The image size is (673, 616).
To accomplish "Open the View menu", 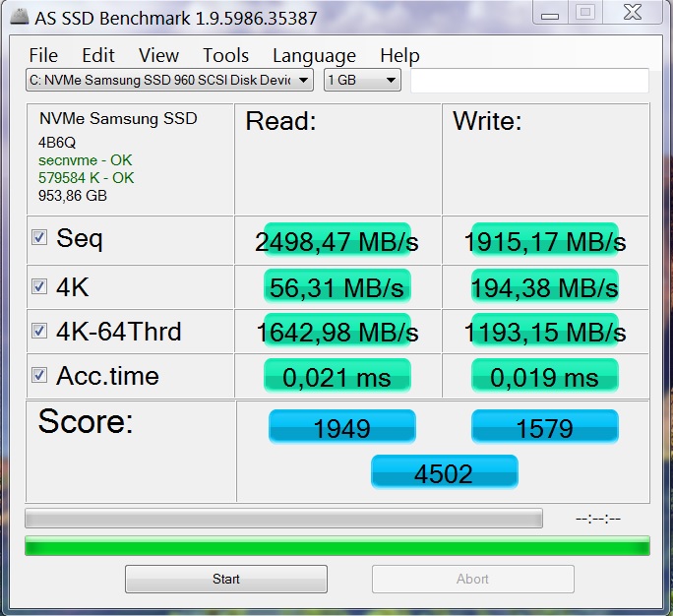I will (158, 55).
